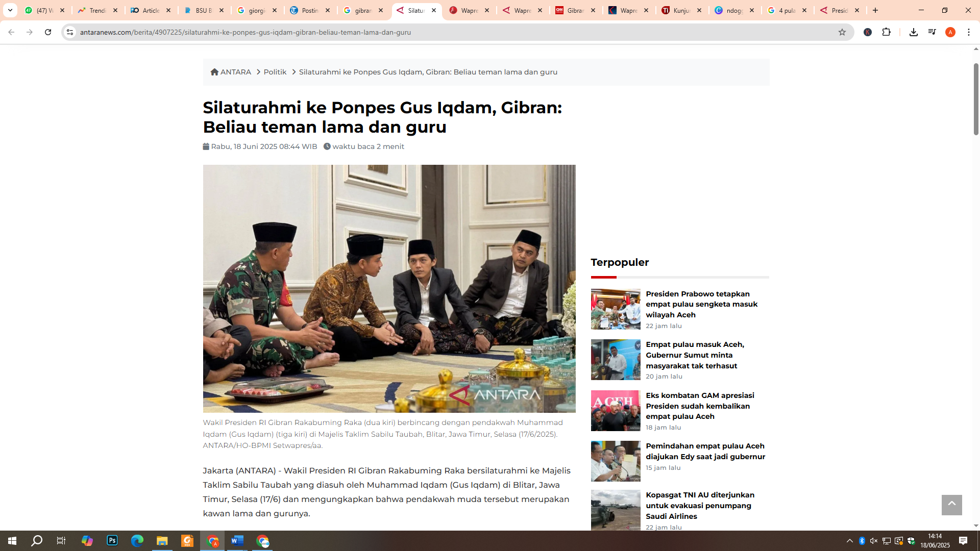Open Chrome's three-dot menu
Viewport: 980px width, 551px height.
(x=969, y=32)
